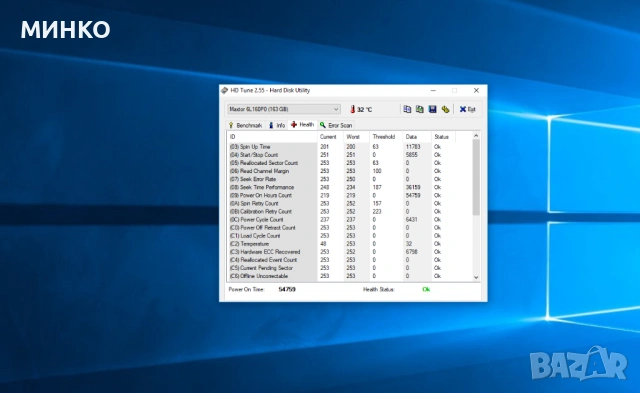Select the (C0) Power Off Retract Count row
The height and width of the screenshot is (393, 640).
(350, 228)
